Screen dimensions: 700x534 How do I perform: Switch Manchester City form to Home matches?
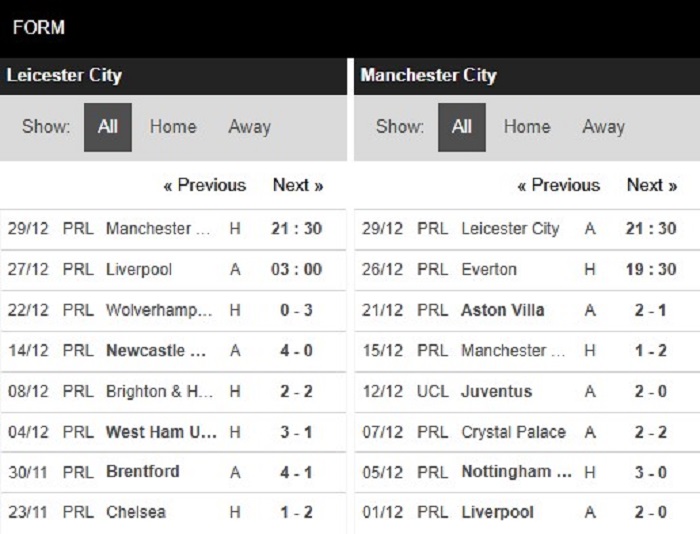point(527,127)
